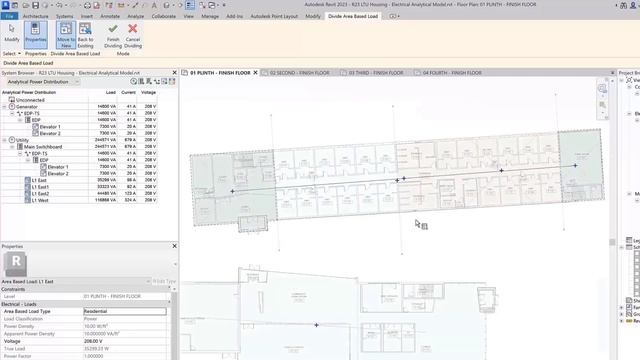Toggle the Properties ribbon button
This screenshot has width=640, height=360.
[x=36, y=34]
